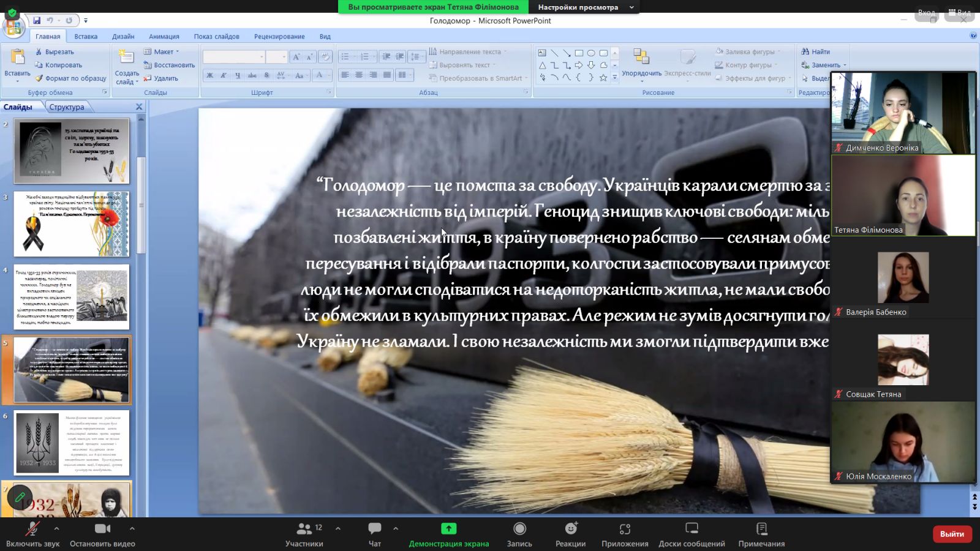Select slide 6 thumbnail with 1932-1933
Image resolution: width=980 pixels, height=551 pixels.
point(72,443)
